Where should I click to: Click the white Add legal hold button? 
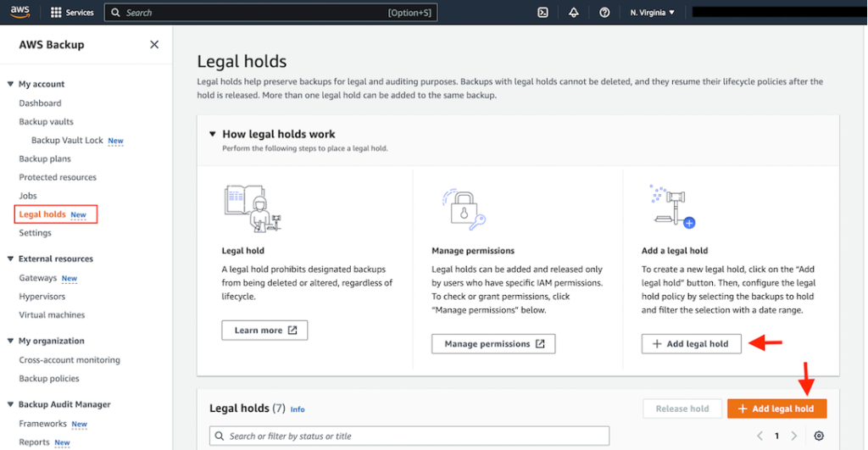(691, 344)
